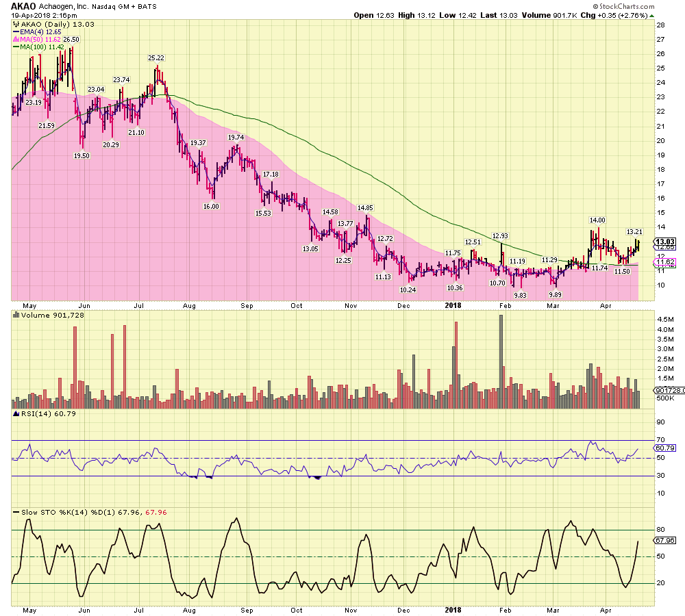The width and height of the screenshot is (685, 616).
Task: Select the pink 11.62 MA(50) axis tag
Action: [665, 262]
